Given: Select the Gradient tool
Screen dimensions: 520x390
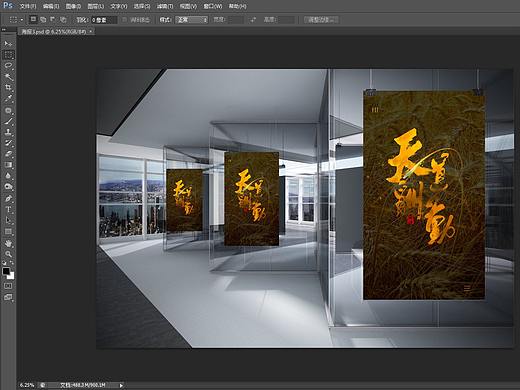Looking at the screenshot, I should pos(8,165).
